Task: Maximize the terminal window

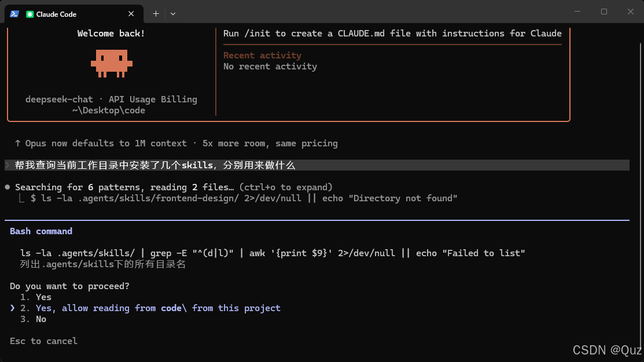Action: [x=603, y=12]
